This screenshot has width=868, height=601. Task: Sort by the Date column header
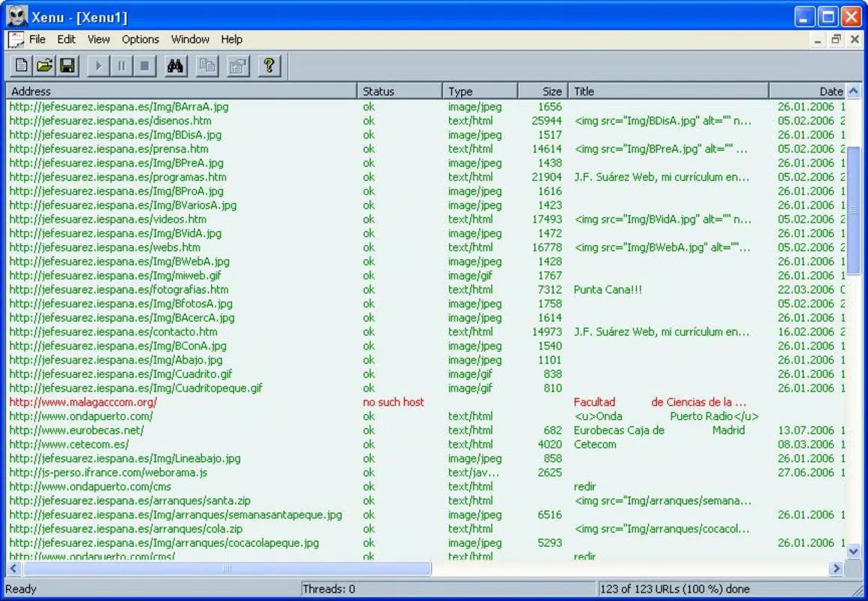pyautogui.click(x=808, y=92)
